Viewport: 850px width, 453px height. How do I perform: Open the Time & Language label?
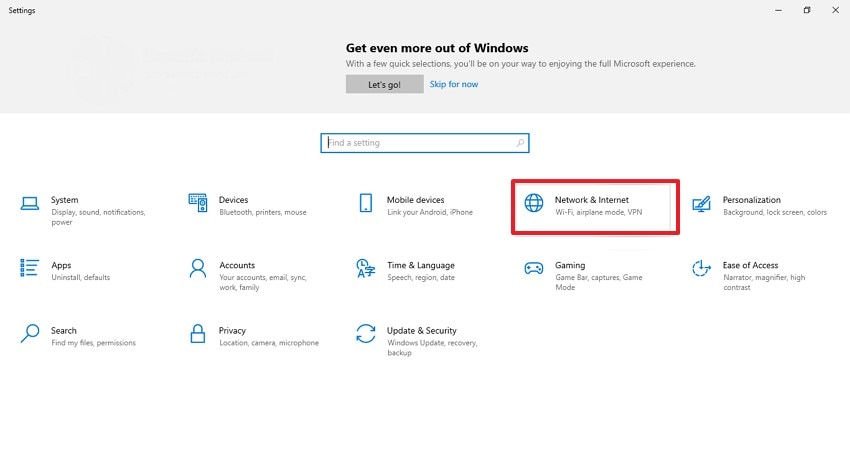point(421,266)
